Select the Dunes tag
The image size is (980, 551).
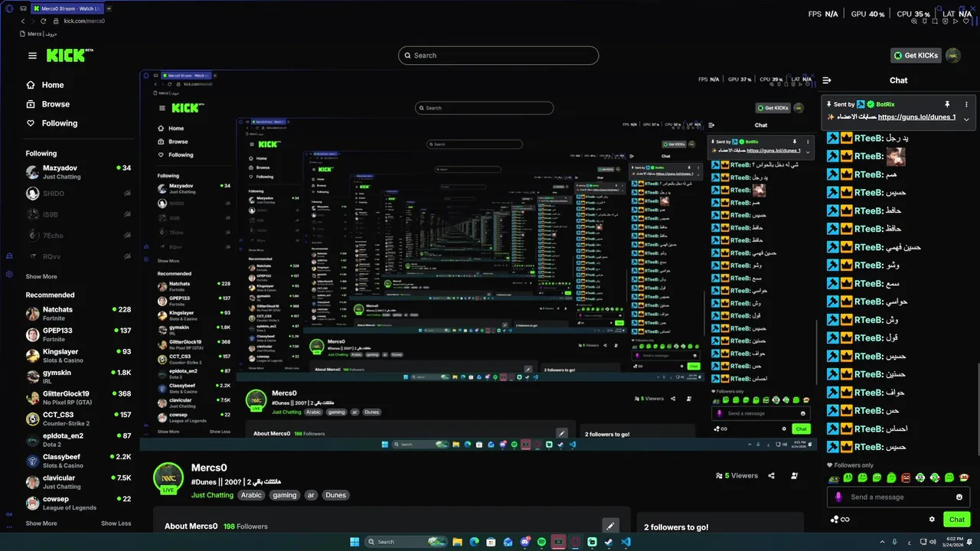pos(335,495)
